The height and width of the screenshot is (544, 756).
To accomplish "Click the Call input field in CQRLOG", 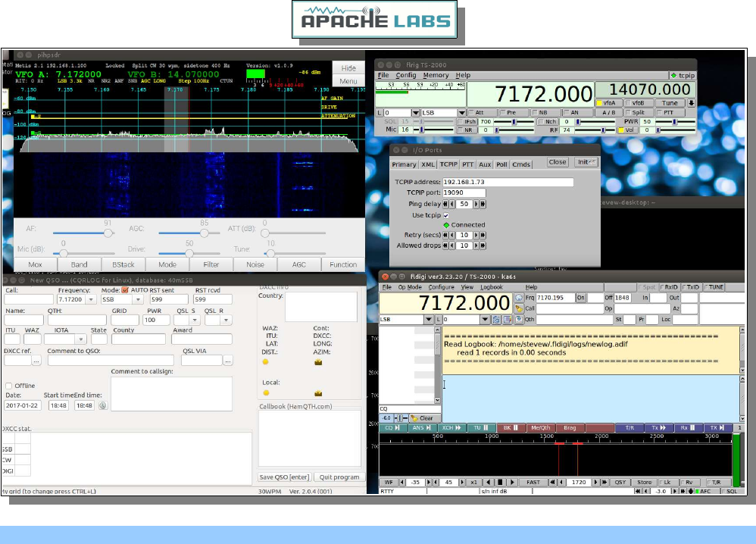I will (x=28, y=299).
